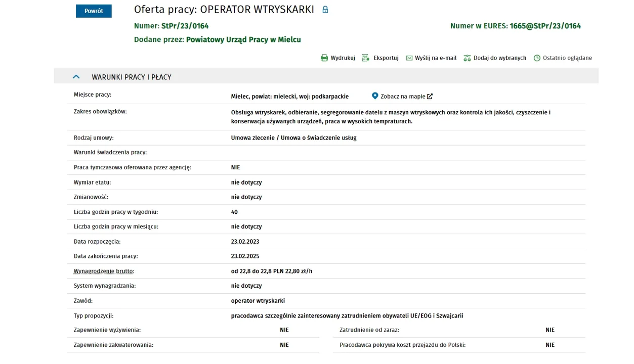Click Praca tymczasowa oferowana przez agencję label
This screenshot has width=634, height=364.
tap(133, 167)
